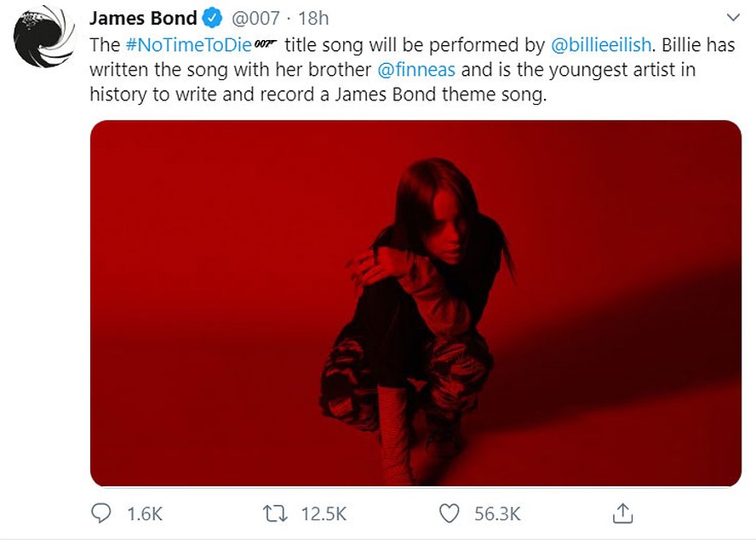Viewport: 756px width, 545px height.
Task: Like the tweet with heart icon
Action: (450, 513)
